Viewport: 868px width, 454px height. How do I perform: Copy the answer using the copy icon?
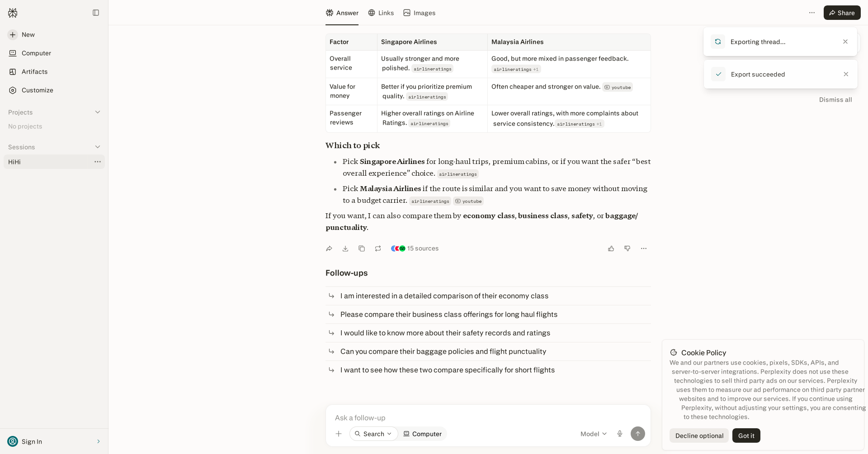point(362,248)
